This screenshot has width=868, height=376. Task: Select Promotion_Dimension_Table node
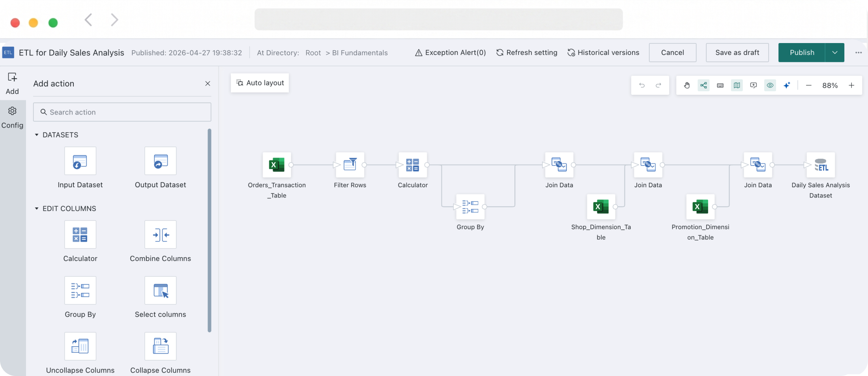point(700,207)
